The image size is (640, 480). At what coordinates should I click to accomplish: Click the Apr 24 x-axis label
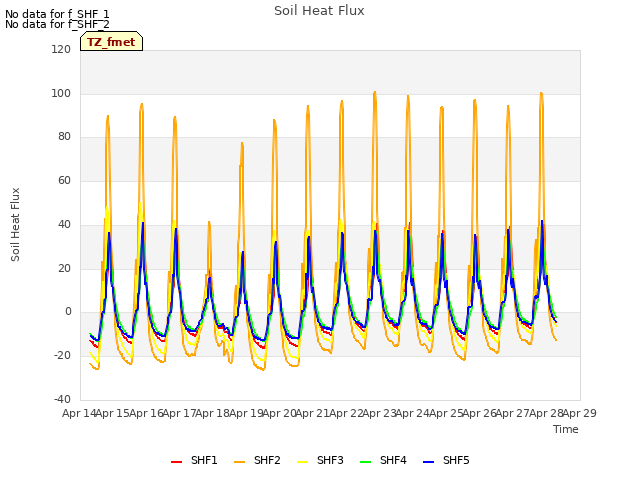tap(413, 413)
